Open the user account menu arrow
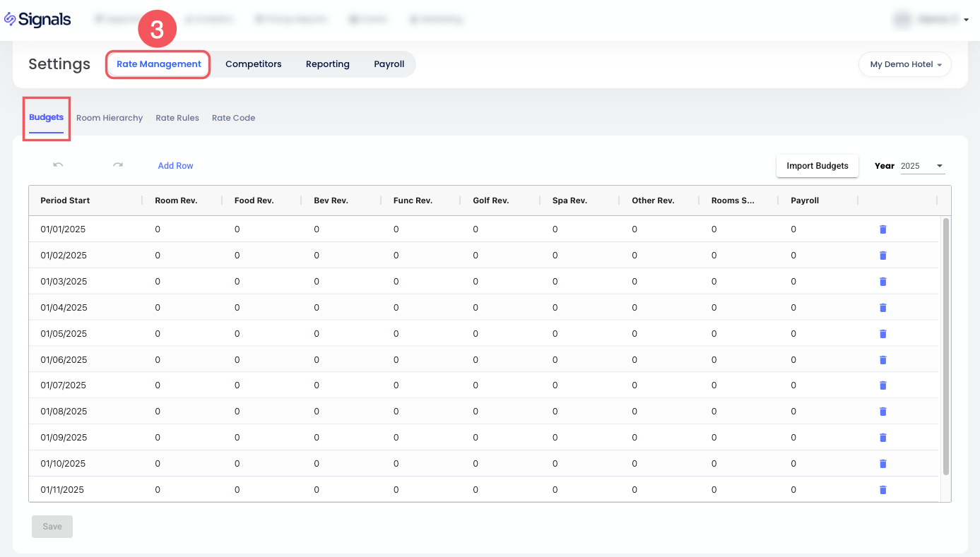 (966, 20)
